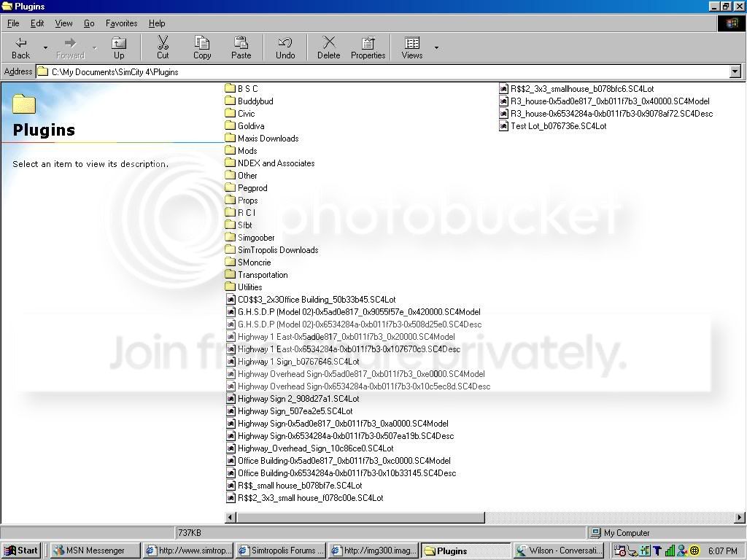This screenshot has width=747, height=560.
Task: Select the SimTropolis Downloads folder
Action: coord(271,249)
